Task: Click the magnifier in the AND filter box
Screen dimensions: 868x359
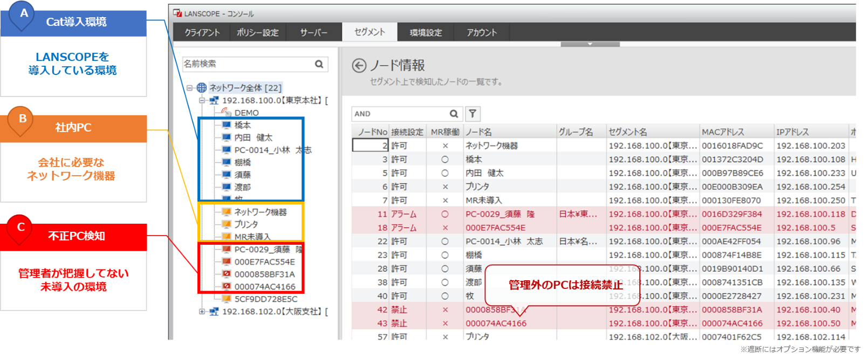Action: (454, 114)
